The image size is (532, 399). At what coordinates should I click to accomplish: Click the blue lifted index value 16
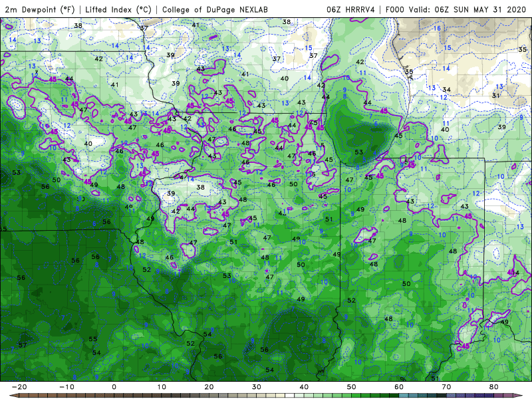[x=437, y=28]
